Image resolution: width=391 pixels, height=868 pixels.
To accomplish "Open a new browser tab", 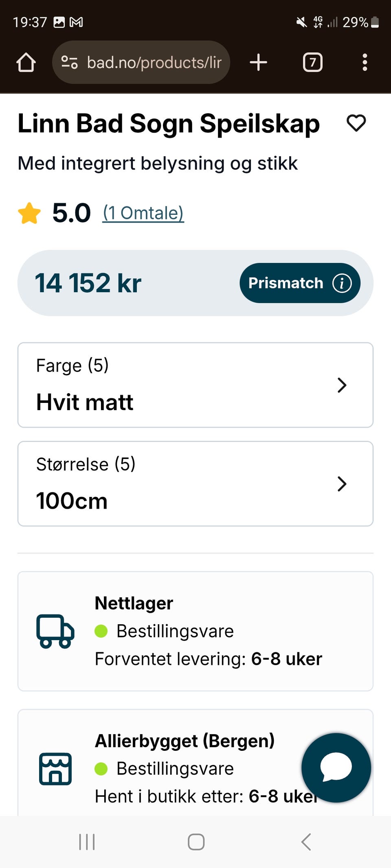I will coord(258,63).
